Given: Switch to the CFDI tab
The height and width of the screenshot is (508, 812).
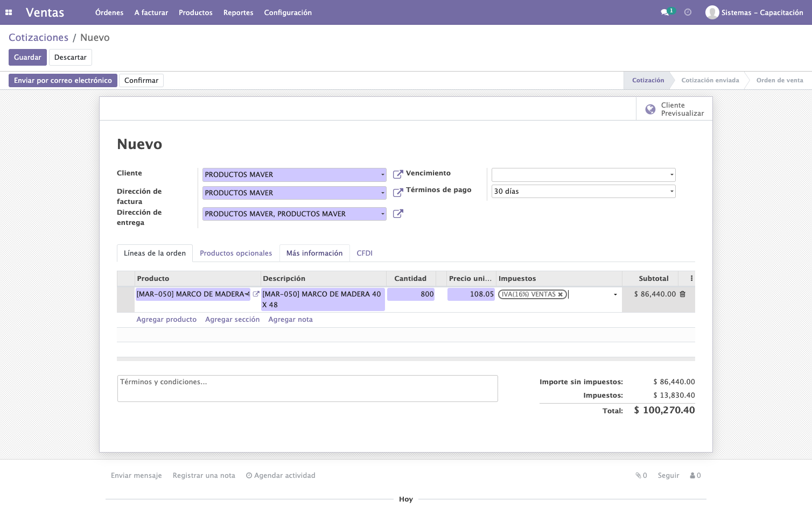Looking at the screenshot, I should [x=365, y=253].
